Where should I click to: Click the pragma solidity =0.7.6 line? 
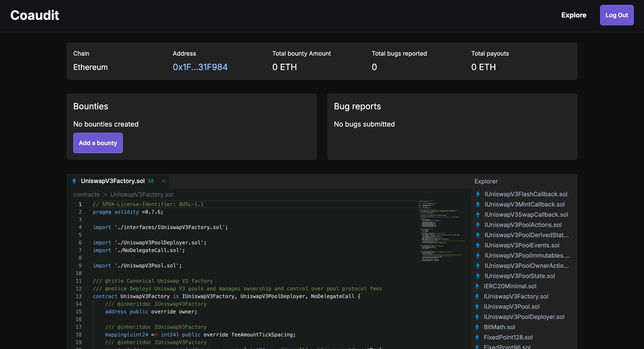tap(128, 212)
